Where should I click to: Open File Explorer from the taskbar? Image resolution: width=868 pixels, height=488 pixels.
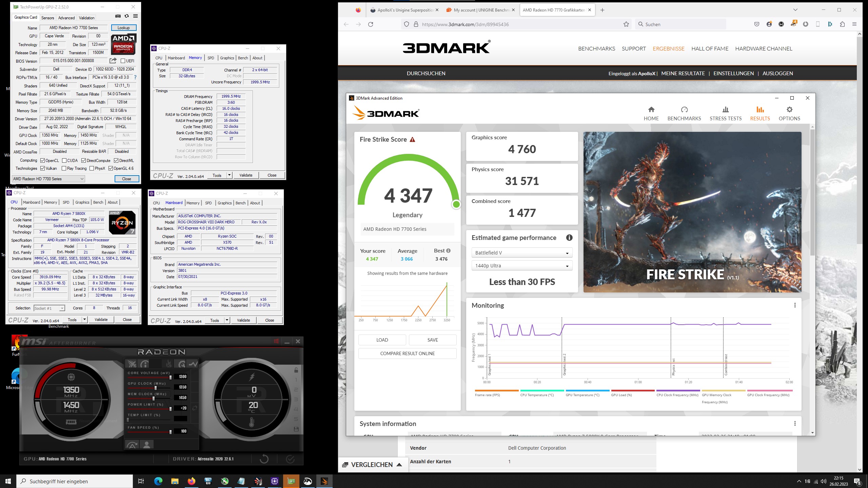175,481
